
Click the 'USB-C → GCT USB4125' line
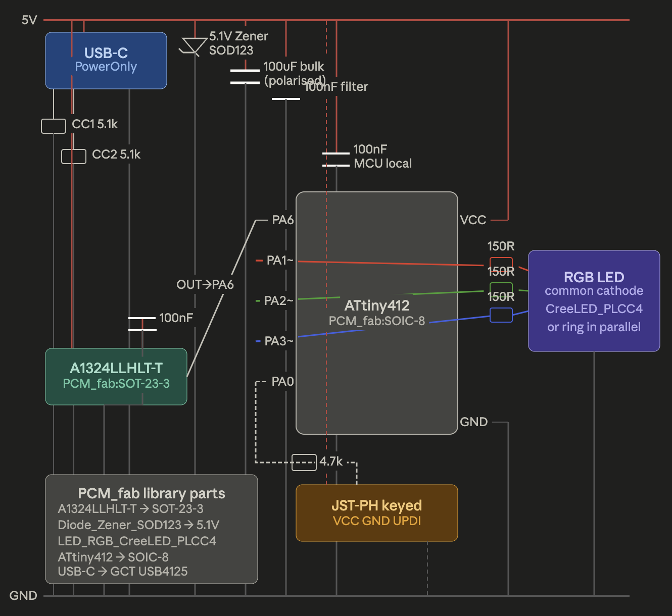click(x=123, y=572)
